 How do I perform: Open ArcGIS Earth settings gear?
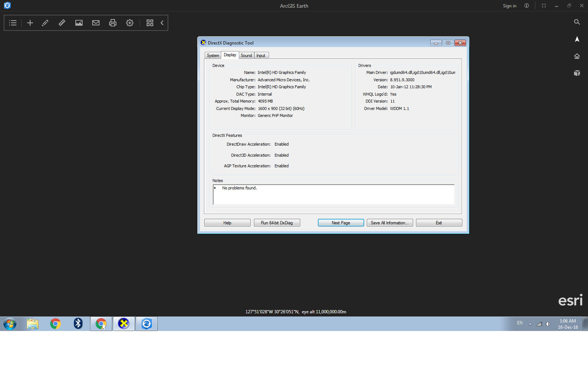(x=130, y=23)
